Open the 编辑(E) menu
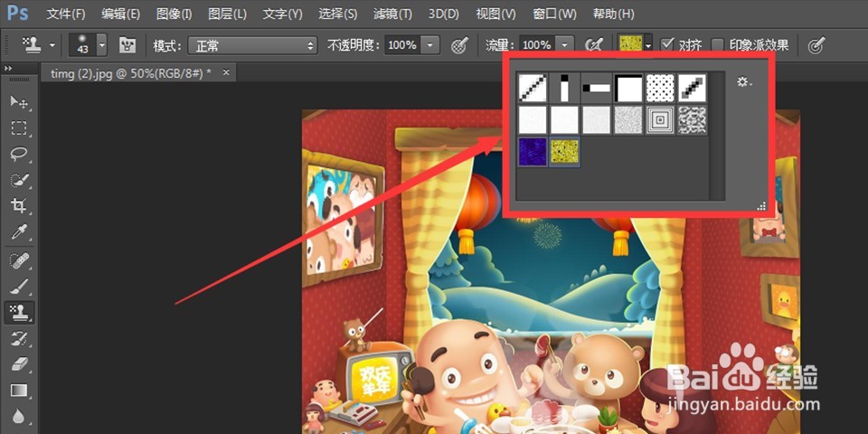The height and width of the screenshot is (434, 868). (x=120, y=14)
